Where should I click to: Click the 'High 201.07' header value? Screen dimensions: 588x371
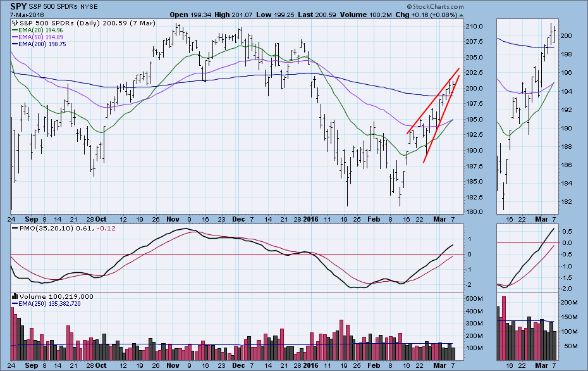[234, 15]
